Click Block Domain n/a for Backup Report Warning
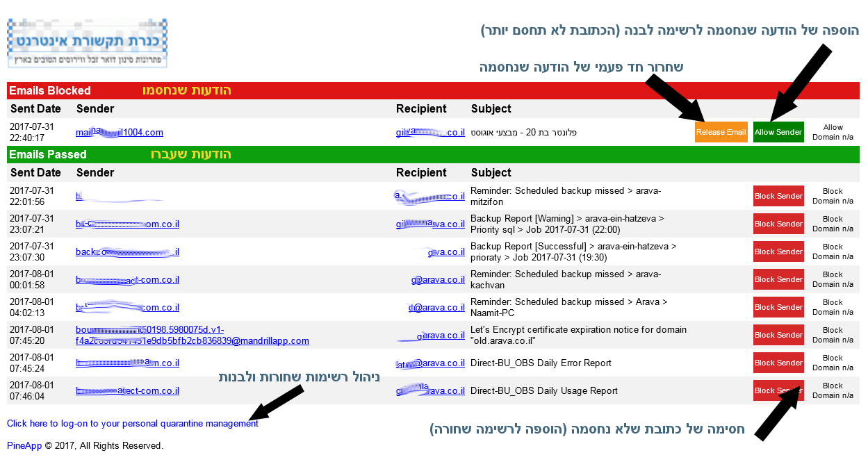Screen dimensions: 868x462 833,224
